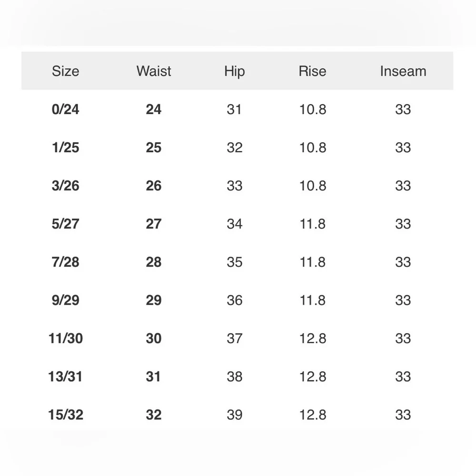
Task: Click the hip value 36
Action: (235, 300)
